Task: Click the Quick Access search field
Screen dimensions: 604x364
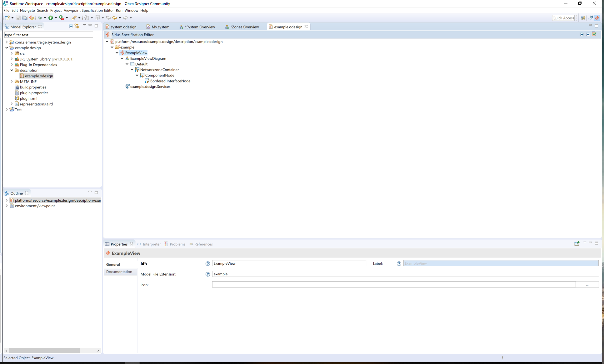Action: (563, 18)
